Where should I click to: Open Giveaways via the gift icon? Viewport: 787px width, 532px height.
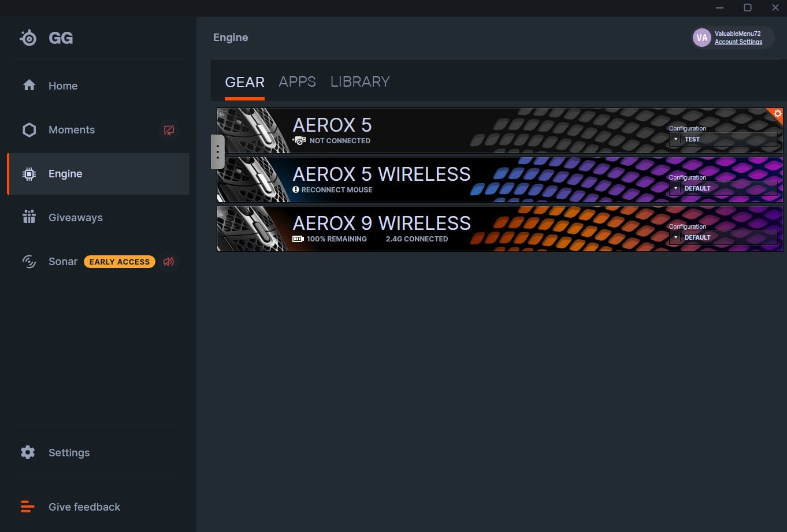pyautogui.click(x=29, y=218)
